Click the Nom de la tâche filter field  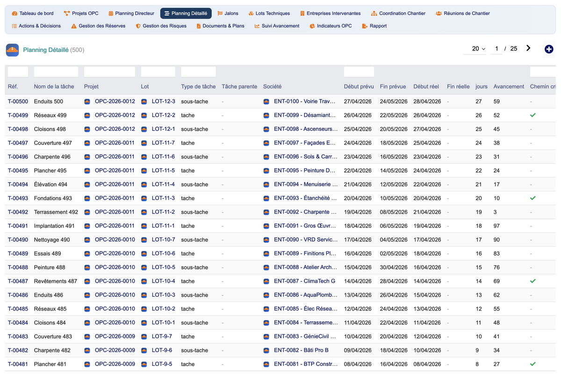click(x=56, y=72)
